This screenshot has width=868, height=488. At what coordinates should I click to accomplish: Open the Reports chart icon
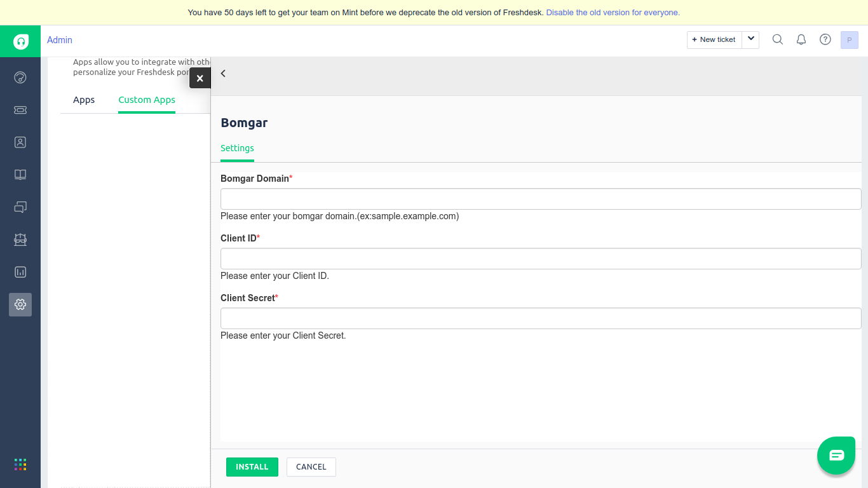[20, 272]
